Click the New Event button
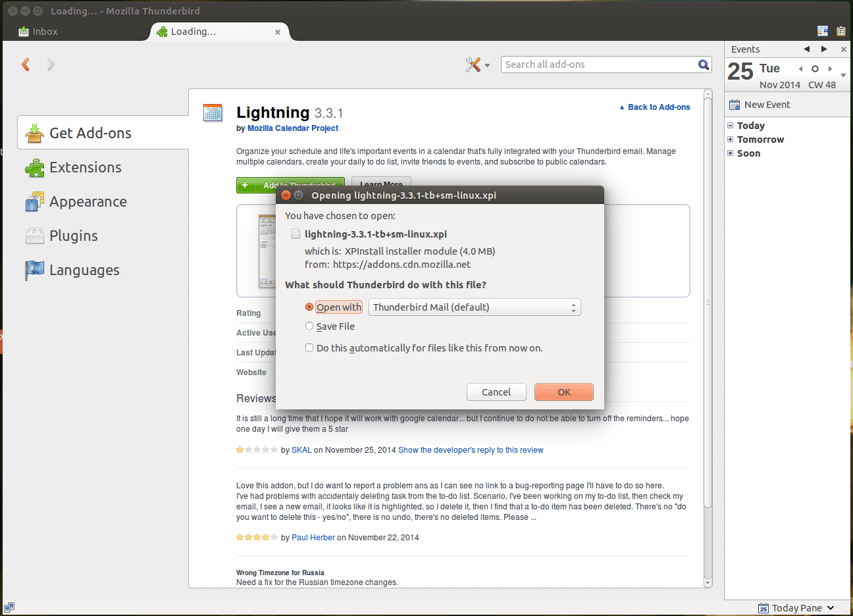The height and width of the screenshot is (616, 853). point(760,105)
